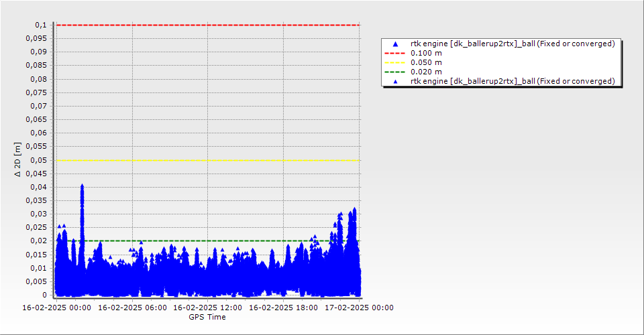Click the red dashed line legend sample
The width and height of the screenshot is (644, 335).
click(x=394, y=54)
